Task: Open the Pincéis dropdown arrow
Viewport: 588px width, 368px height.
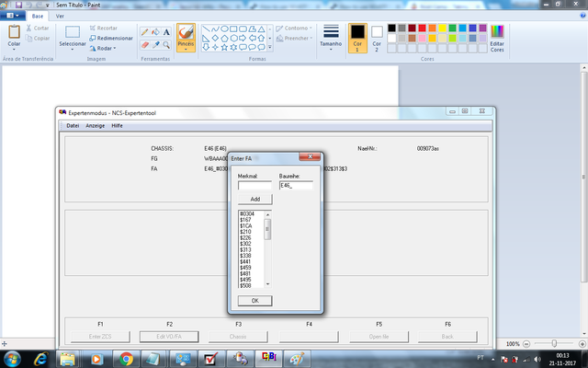Action: (x=186, y=50)
